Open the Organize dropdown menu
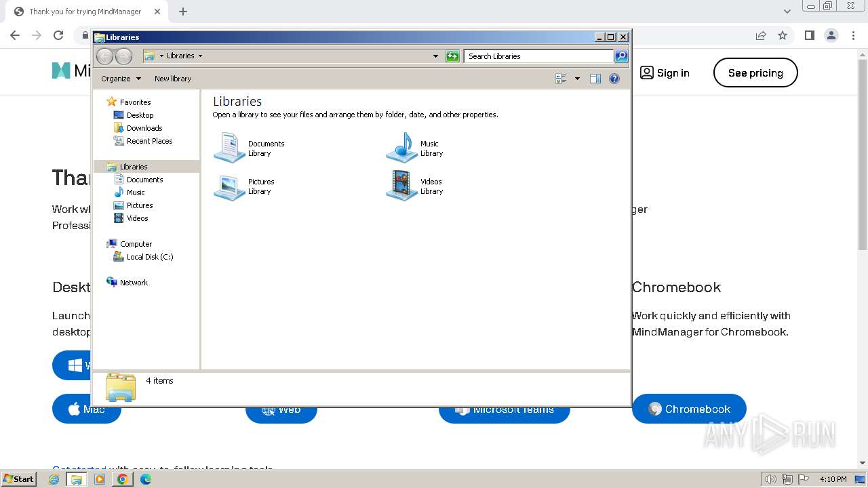868x488 pixels. tap(121, 79)
